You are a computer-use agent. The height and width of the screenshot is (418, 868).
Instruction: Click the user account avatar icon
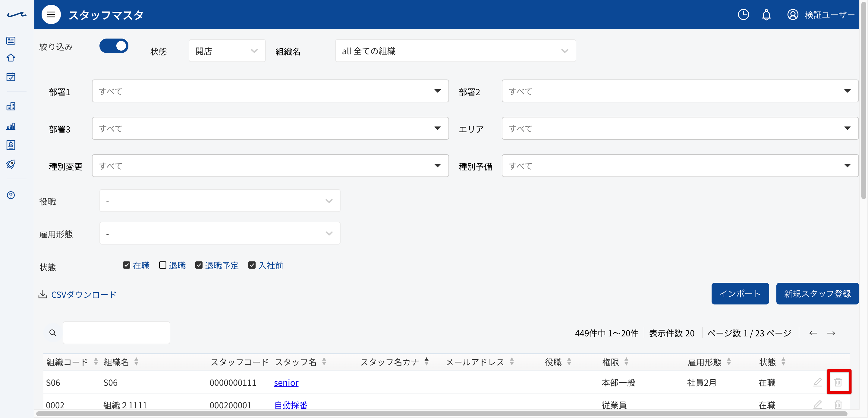click(x=793, y=15)
